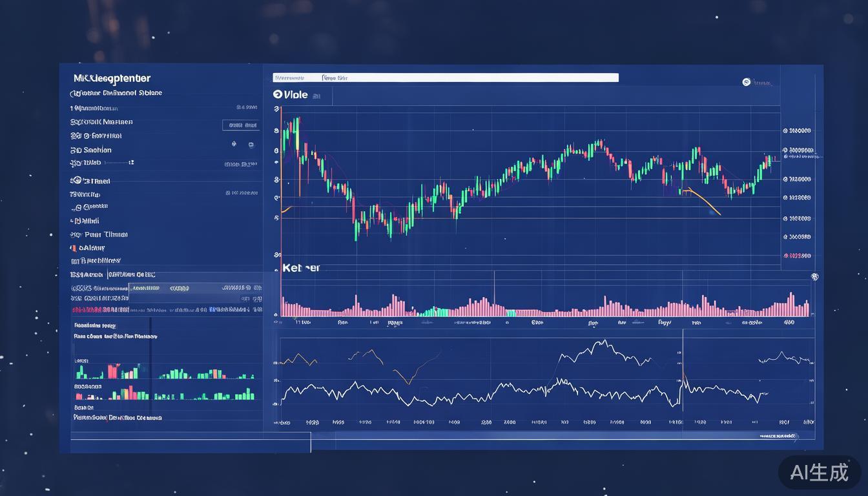Open the highlighted selection box in the sidebar data table
This screenshot has height=496, width=868.
170,289
